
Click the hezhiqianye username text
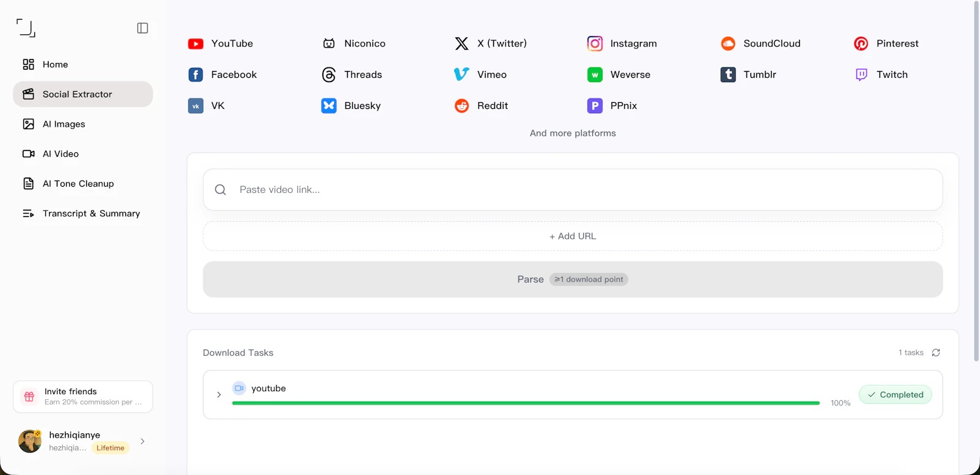(75, 435)
